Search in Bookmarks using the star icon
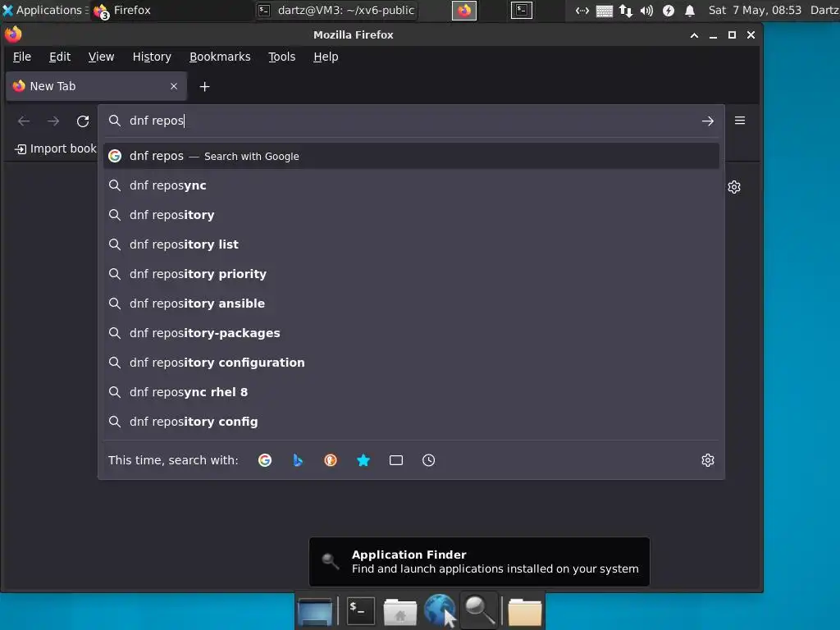840x630 pixels. [x=363, y=460]
